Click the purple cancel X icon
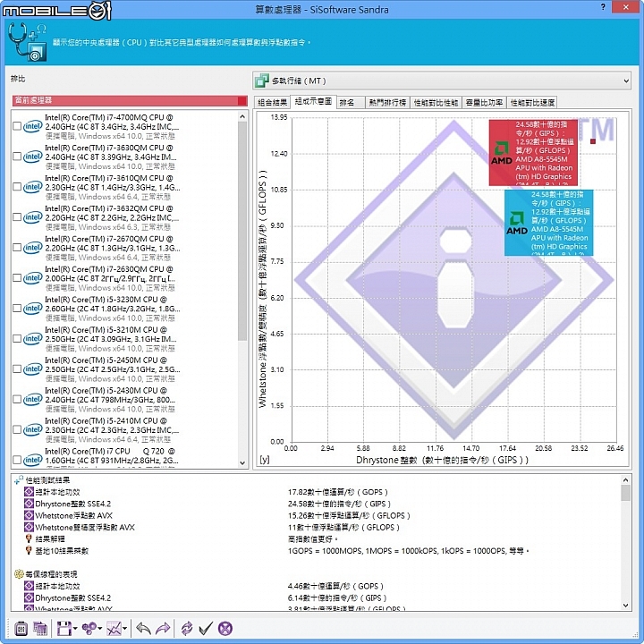The width and height of the screenshot is (644, 644). 225,629
